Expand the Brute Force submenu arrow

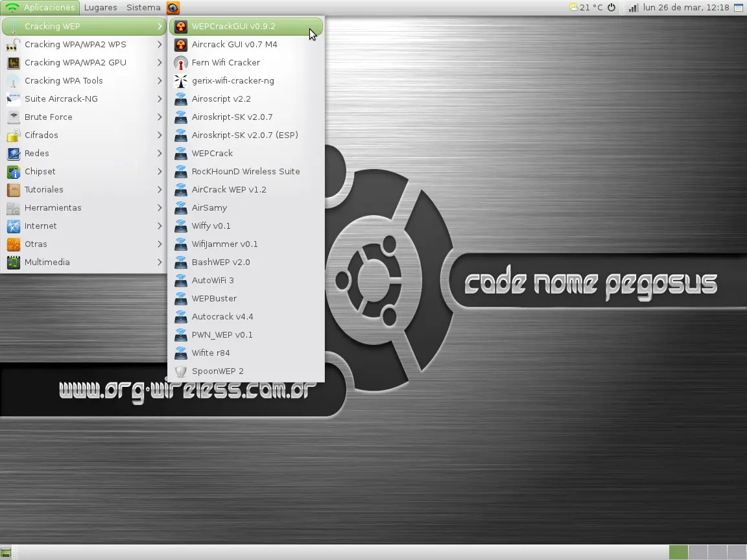coord(160,117)
